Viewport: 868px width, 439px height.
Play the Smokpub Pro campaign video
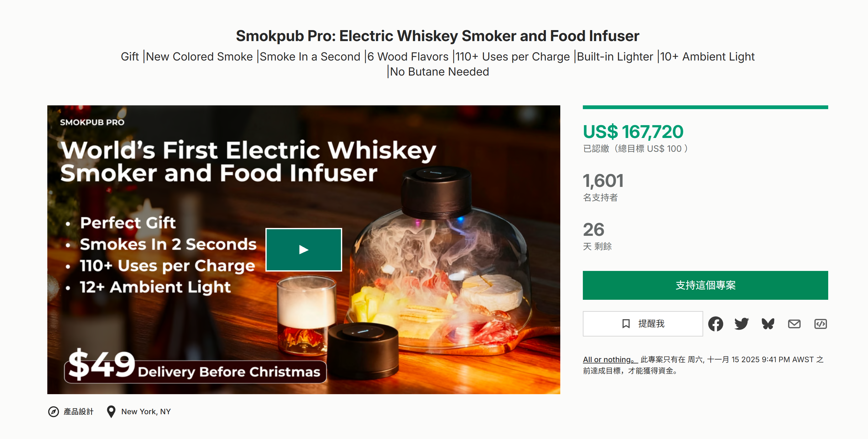click(x=304, y=250)
